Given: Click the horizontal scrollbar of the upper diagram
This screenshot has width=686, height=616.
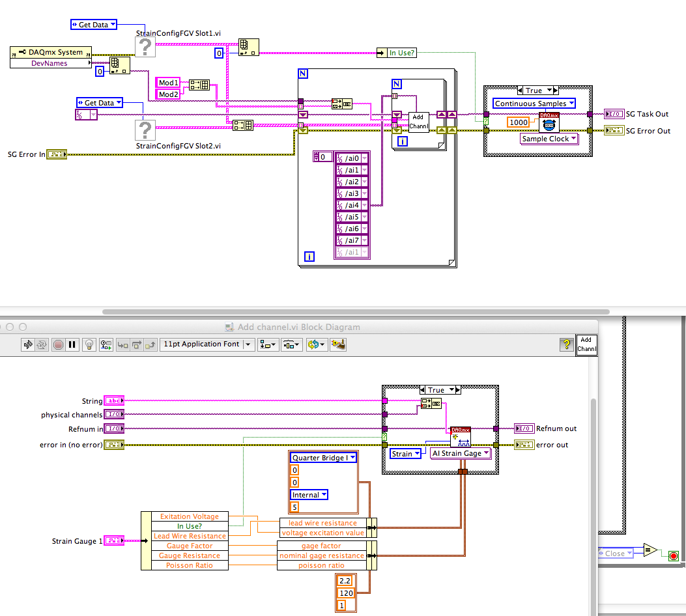Looking at the screenshot, I should tap(356, 312).
